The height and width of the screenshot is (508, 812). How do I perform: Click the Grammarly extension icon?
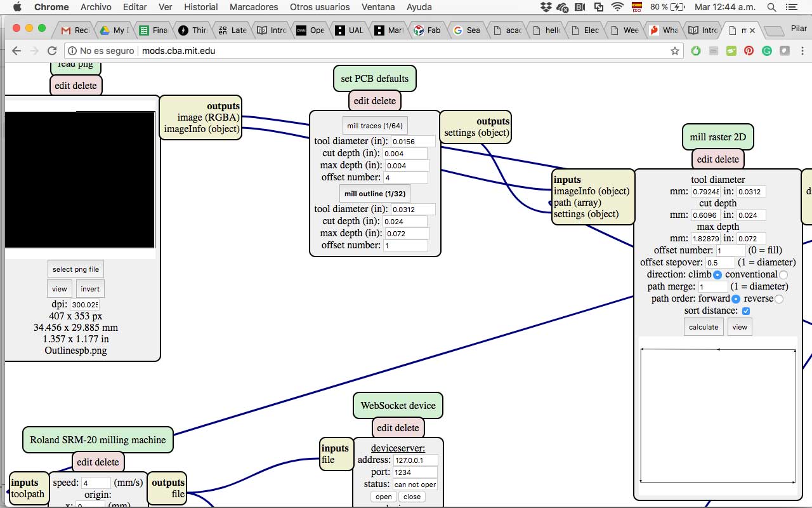point(767,51)
